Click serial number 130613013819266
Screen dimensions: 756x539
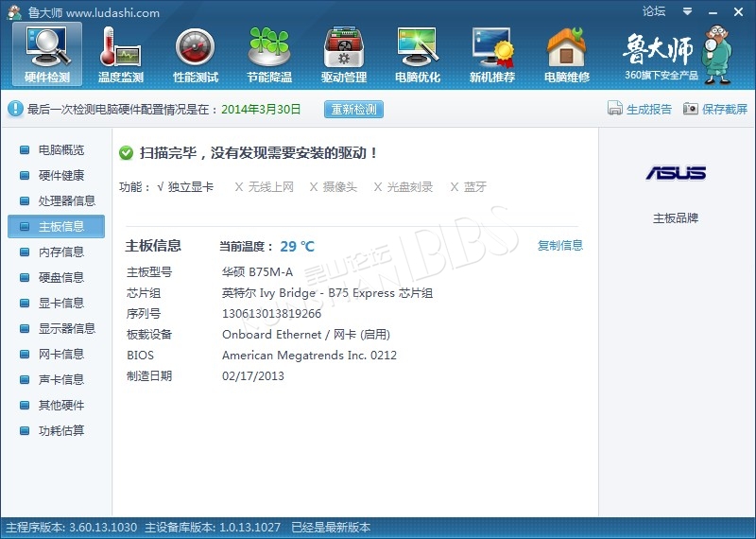(271, 314)
